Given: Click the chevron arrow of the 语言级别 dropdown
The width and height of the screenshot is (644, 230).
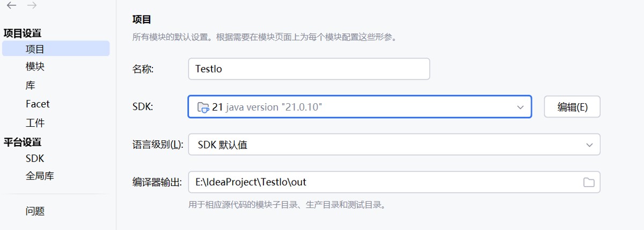Looking at the screenshot, I should [x=589, y=145].
